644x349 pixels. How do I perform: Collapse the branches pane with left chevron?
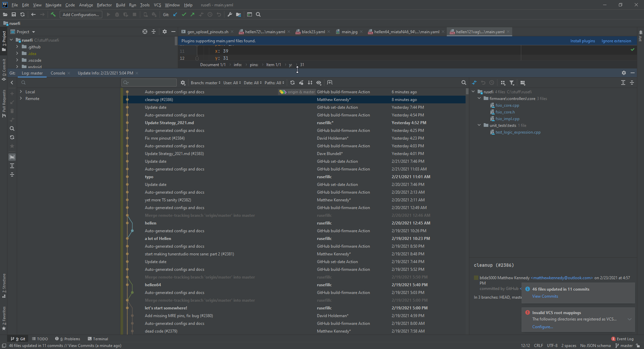pos(12,83)
